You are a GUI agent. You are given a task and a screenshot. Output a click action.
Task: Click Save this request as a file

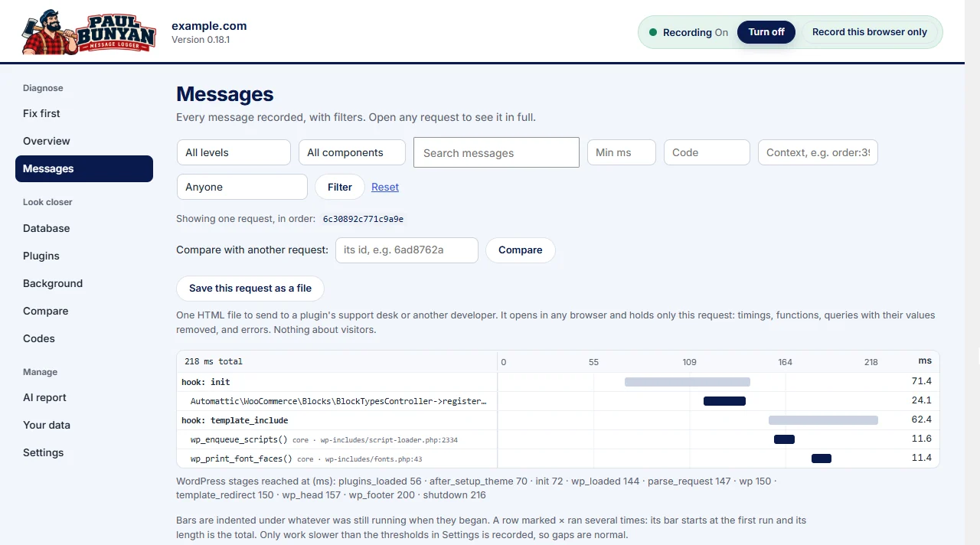[250, 289]
